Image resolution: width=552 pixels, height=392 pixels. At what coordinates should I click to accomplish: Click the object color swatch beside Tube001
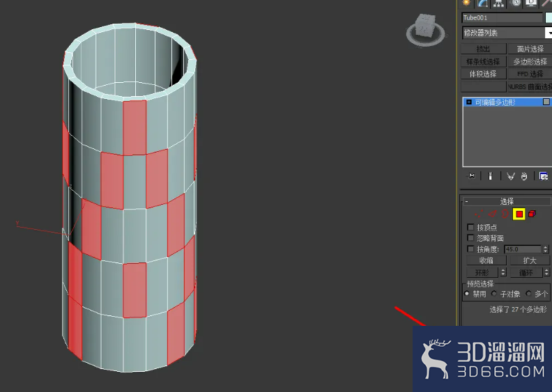(x=549, y=17)
